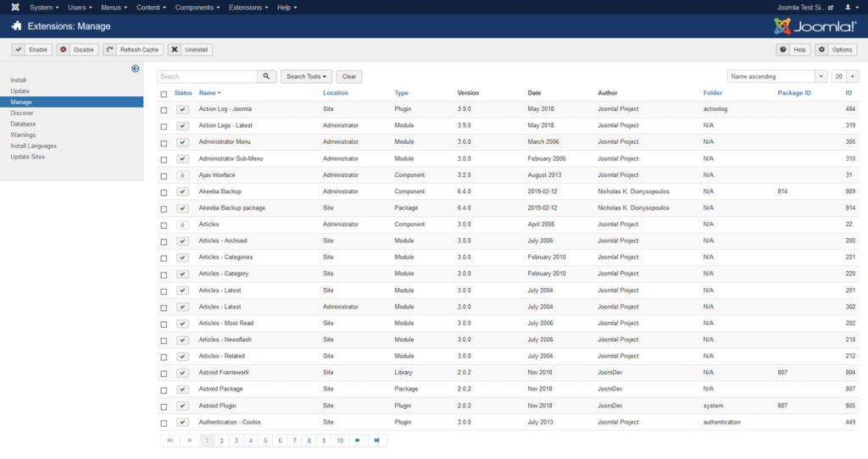The height and width of the screenshot is (459, 868).
Task: Toggle status icon for Articles - Related
Action: 182,357
